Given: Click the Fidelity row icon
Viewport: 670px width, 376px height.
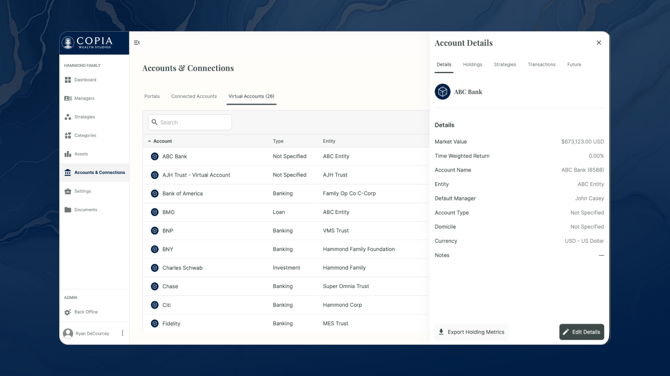Looking at the screenshot, I should tap(155, 323).
